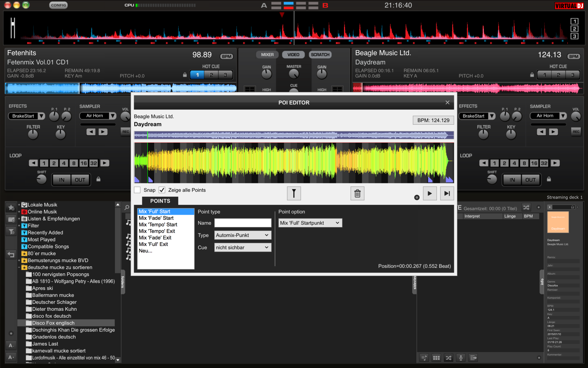
Task: Click right deck KEY knob
Action: [511, 135]
